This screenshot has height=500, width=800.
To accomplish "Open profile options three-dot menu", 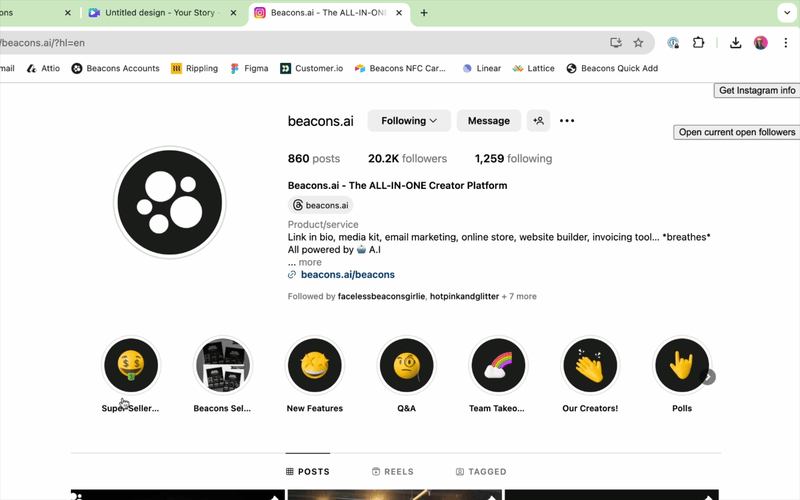I will tap(567, 121).
